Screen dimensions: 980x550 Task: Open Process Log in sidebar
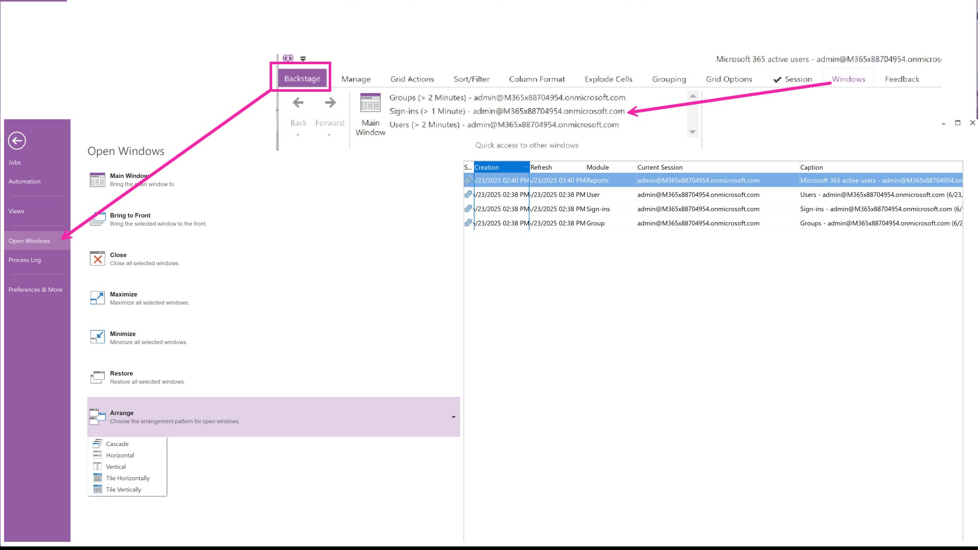24,260
